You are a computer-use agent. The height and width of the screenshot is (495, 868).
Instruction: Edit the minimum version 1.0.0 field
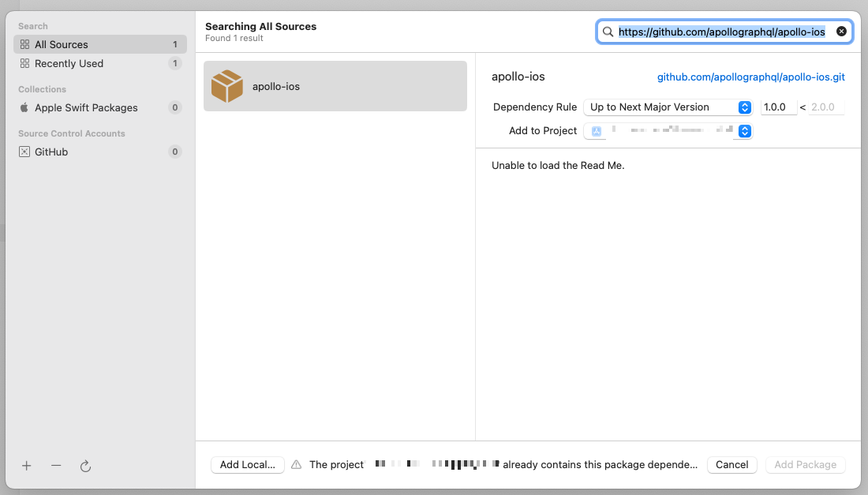(x=778, y=107)
